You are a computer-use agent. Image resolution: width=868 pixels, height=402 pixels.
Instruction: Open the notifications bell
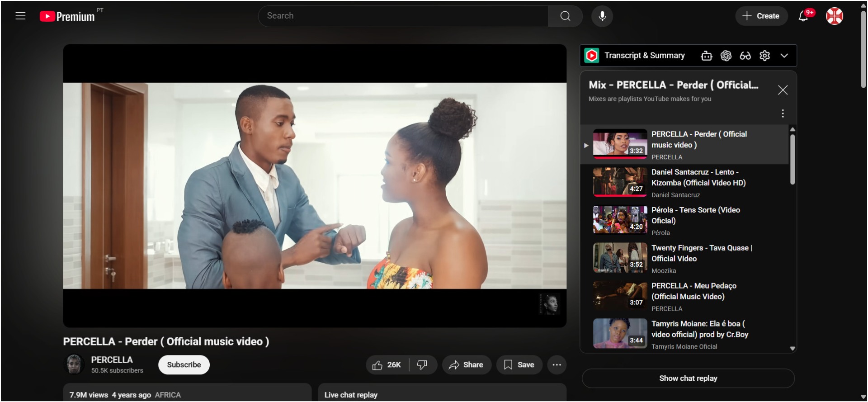point(803,16)
